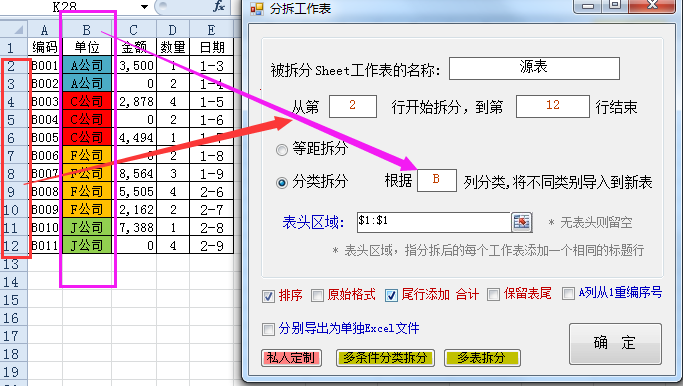Viewport: 683px width, 386px height.
Task: Enable the 原始格式 checkbox
Action: pyautogui.click(x=317, y=295)
